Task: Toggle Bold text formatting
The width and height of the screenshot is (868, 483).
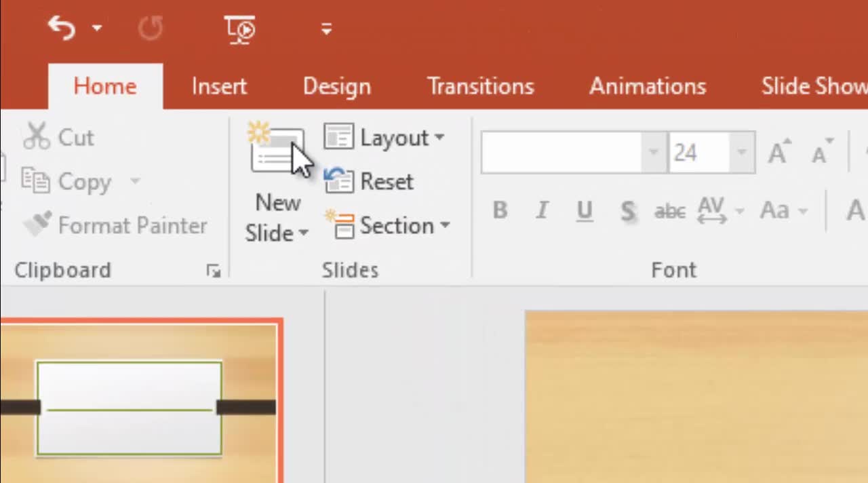Action: (x=500, y=211)
